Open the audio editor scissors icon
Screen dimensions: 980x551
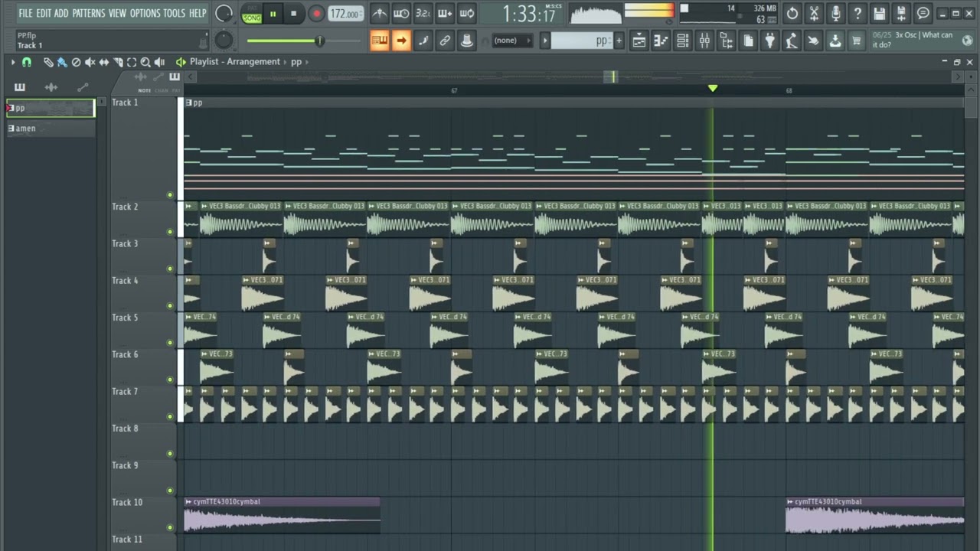point(814,13)
